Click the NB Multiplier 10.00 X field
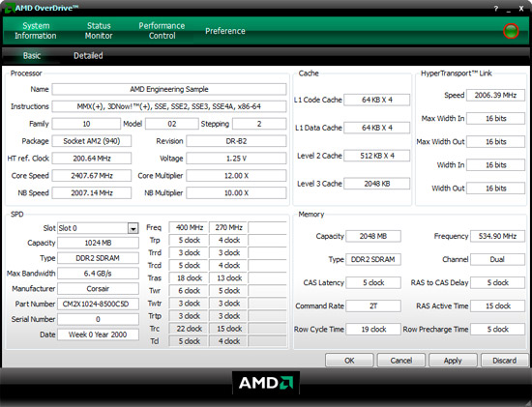 coord(236,193)
